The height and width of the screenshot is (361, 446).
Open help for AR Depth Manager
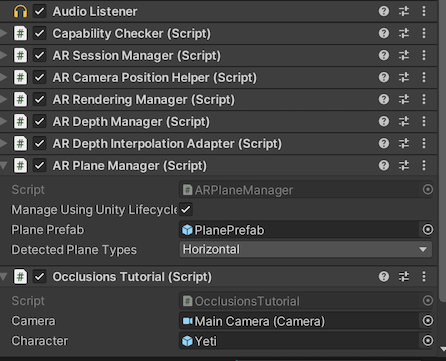[384, 121]
